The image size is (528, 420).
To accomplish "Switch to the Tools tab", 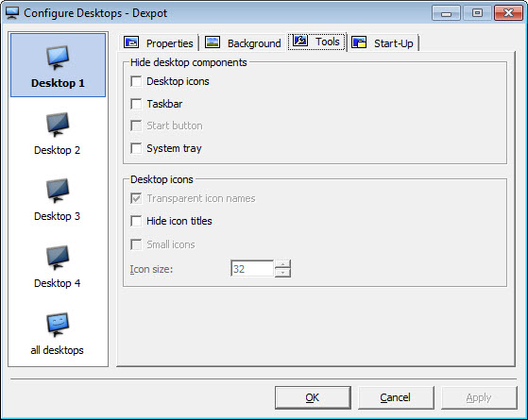I will tap(316, 42).
